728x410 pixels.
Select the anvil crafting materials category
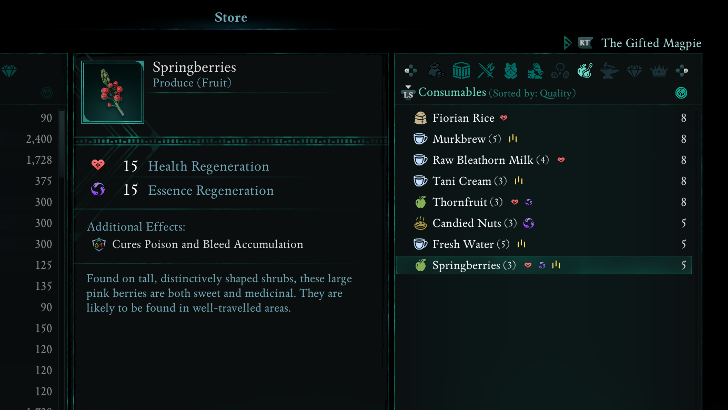(x=610, y=71)
